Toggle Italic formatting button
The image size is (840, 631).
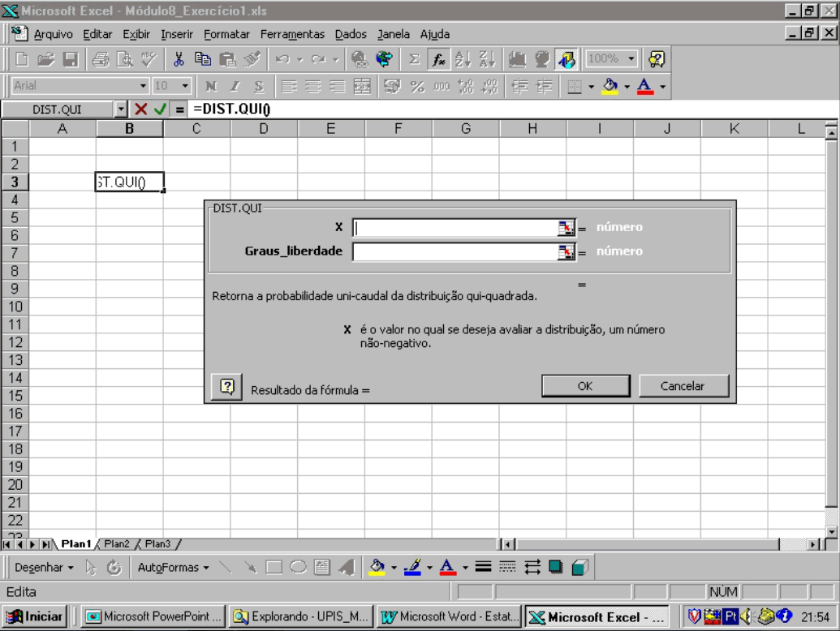[x=235, y=86]
